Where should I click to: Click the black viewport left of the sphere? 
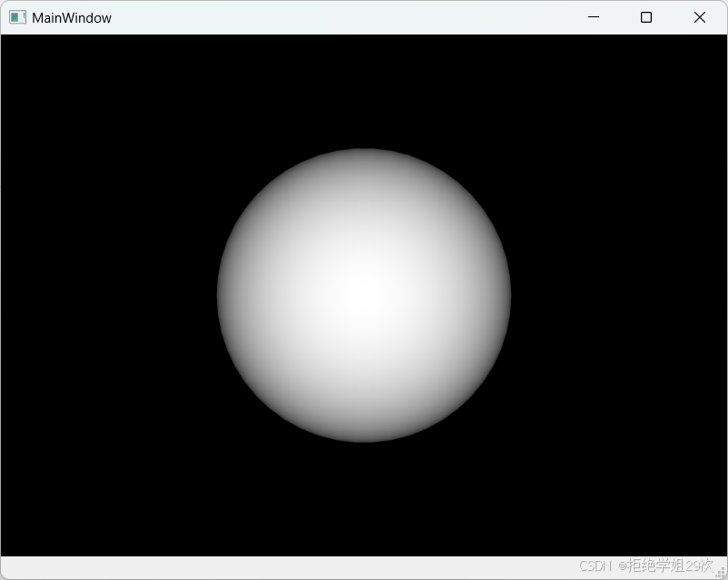[x=109, y=294]
